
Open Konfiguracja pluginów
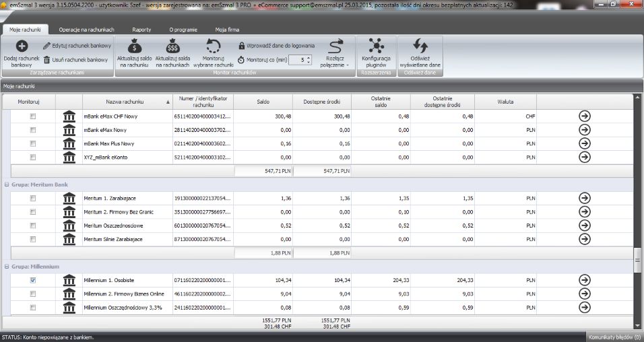(376, 54)
